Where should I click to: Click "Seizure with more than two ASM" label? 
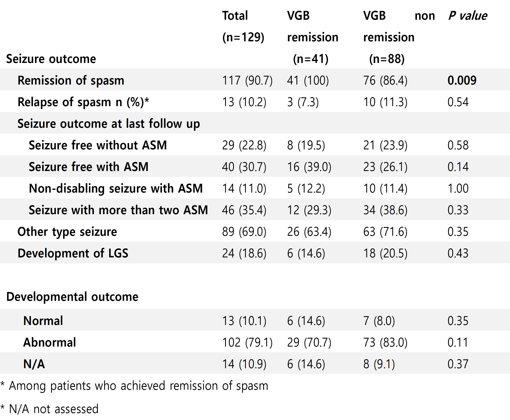(118, 210)
